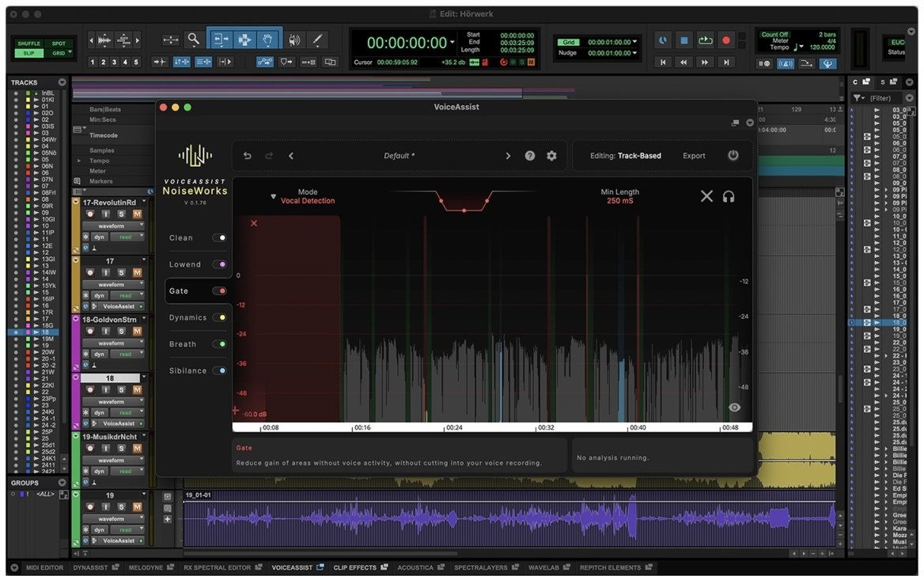Click the Go to End transport button
Image resolution: width=924 pixels, height=576 pixels.
(726, 62)
